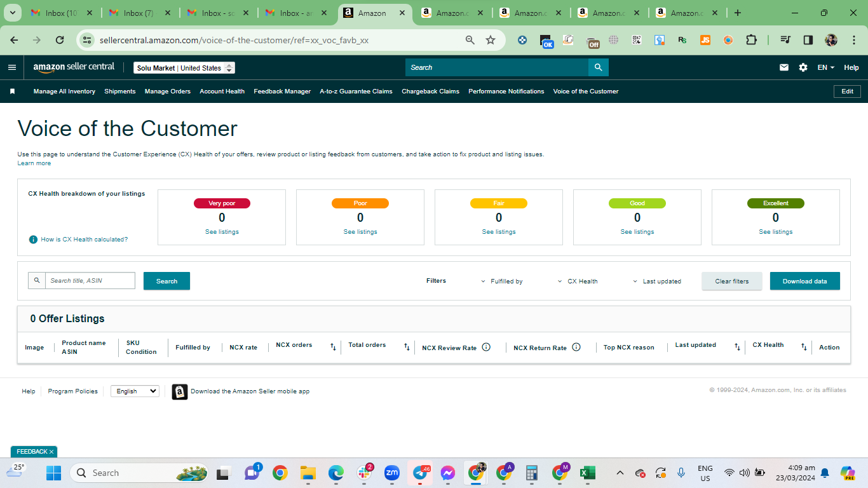Sort the table by NCX orders
Screen dimensions: 868x488
(333, 347)
